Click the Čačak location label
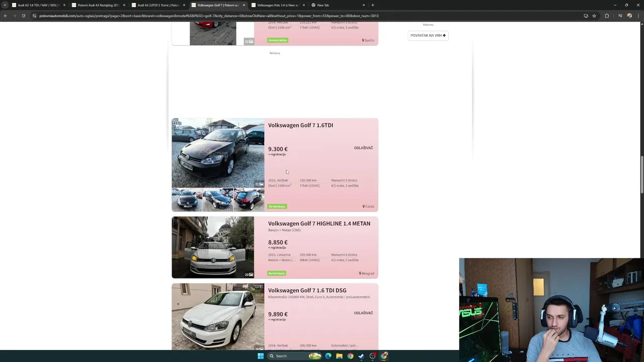This screenshot has width=644, height=362. click(368, 207)
